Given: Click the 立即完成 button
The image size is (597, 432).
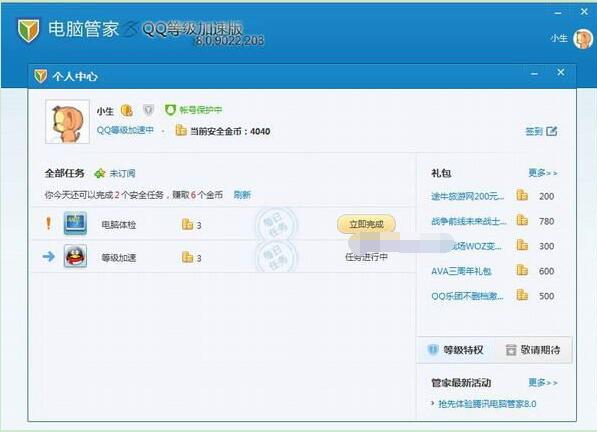Looking at the screenshot, I should pos(366,224).
